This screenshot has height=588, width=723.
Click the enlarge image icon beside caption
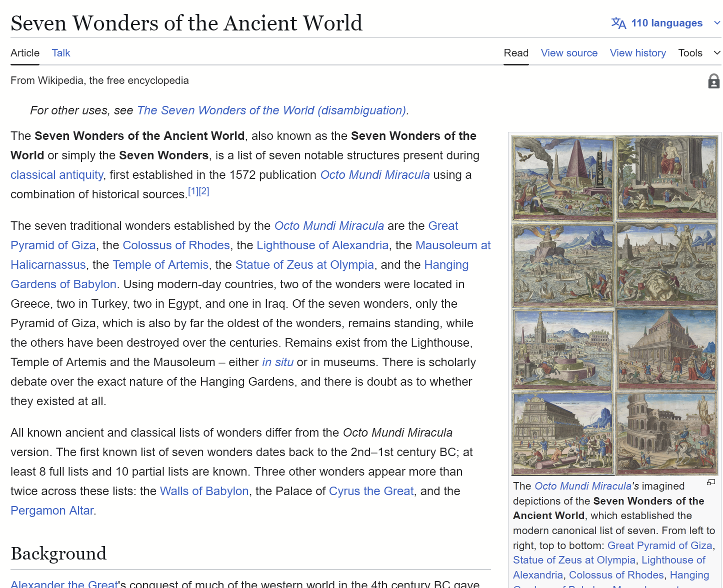point(711,483)
